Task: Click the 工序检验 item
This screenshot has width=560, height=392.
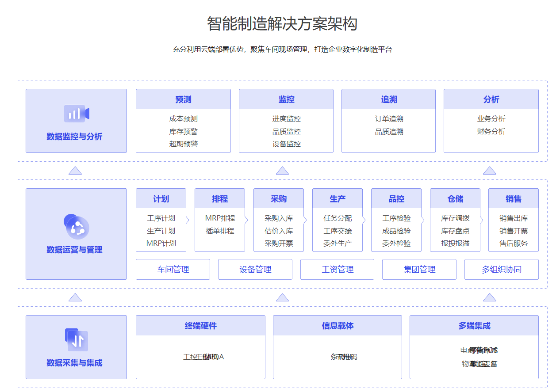Action: (396, 218)
